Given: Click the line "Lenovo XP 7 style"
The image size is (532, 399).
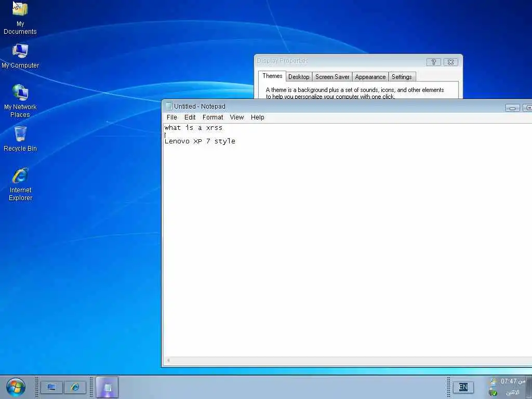Looking at the screenshot, I should 200,141.
